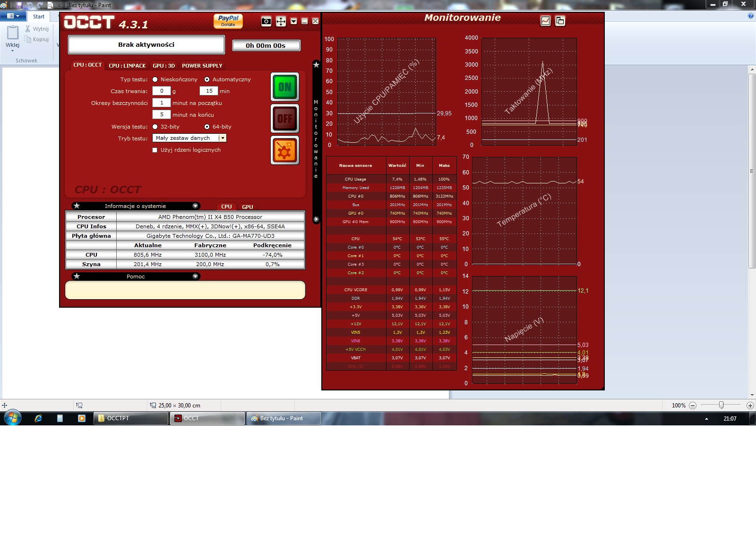
Task: Open Windows Media Player from taskbar
Action: pos(82,418)
